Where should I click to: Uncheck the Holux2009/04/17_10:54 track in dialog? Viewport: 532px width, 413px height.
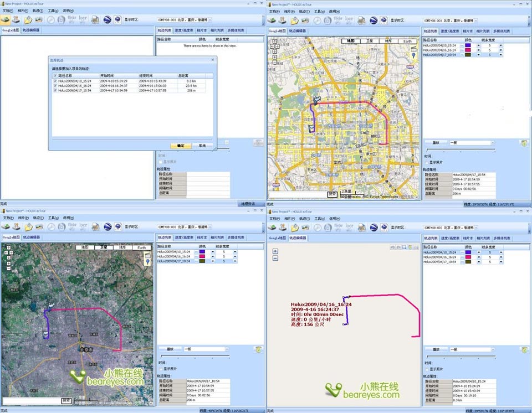tap(55, 90)
